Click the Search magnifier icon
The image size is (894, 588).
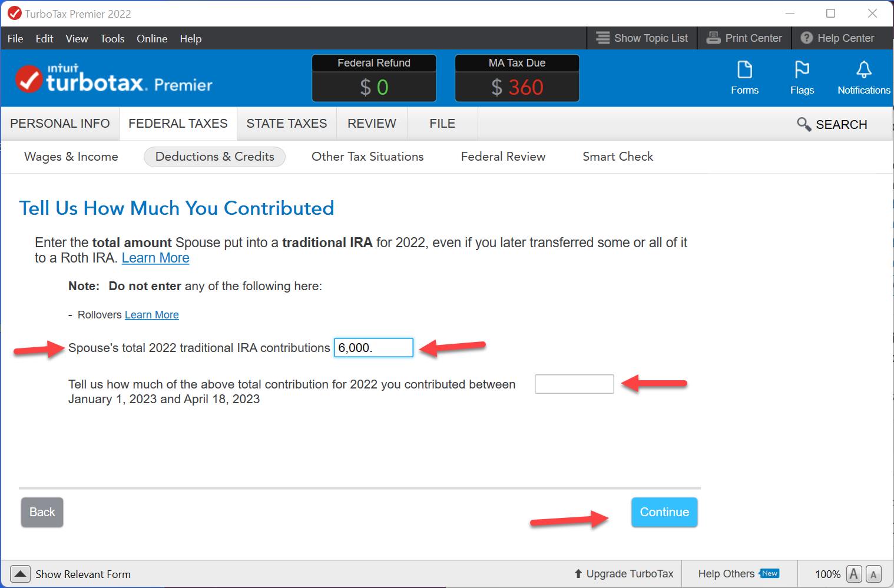point(804,124)
